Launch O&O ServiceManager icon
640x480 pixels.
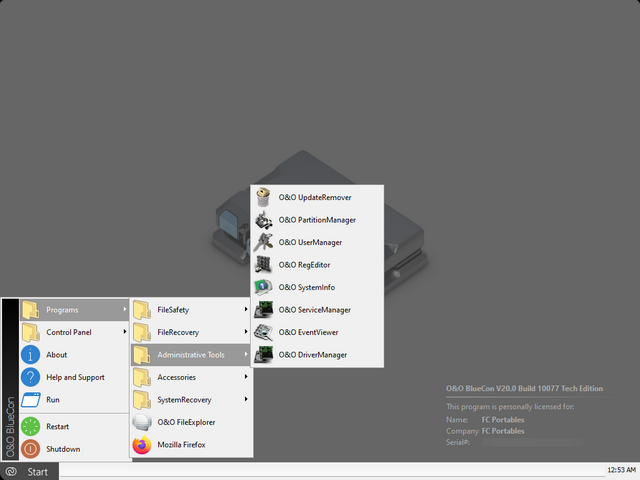click(264, 310)
